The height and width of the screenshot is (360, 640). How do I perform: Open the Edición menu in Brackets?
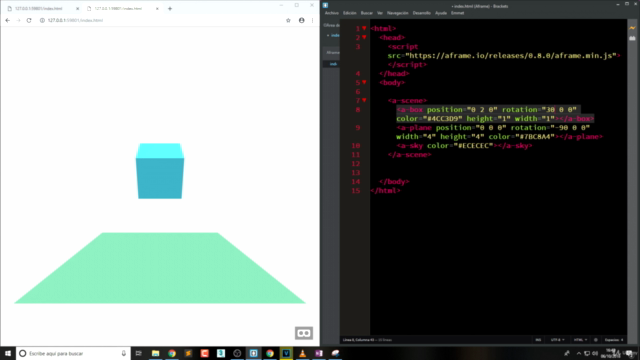[x=349, y=13]
